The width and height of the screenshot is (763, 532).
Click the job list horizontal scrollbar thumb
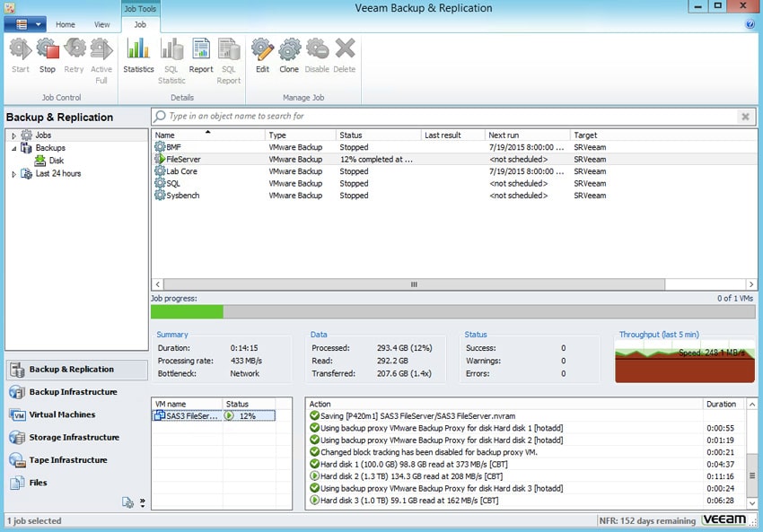click(x=414, y=284)
